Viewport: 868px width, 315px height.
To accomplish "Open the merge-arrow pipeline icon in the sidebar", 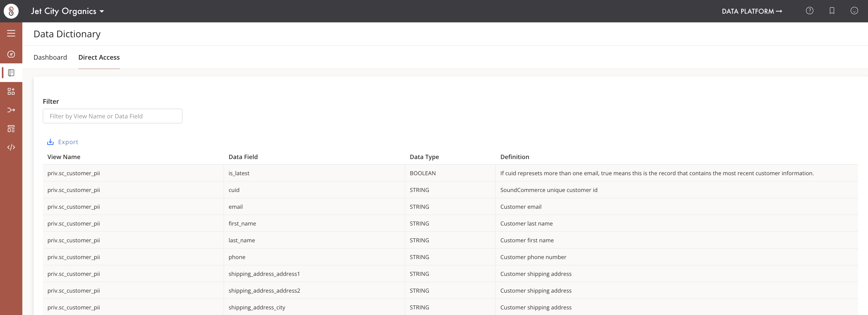I will (11, 110).
